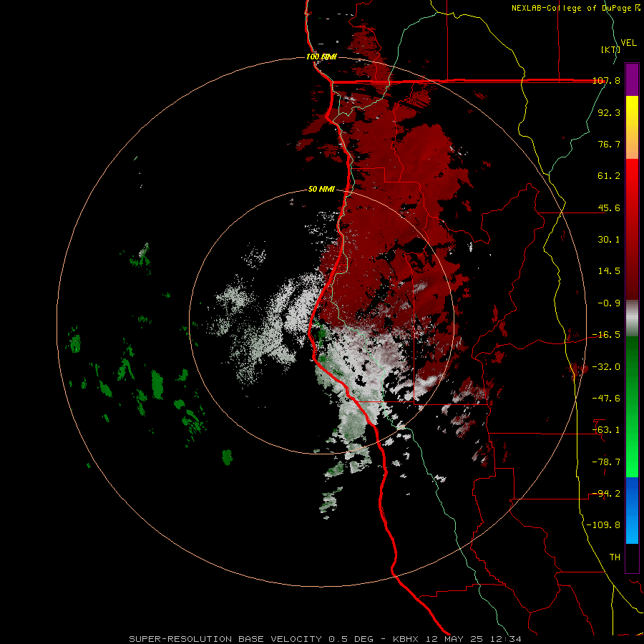The height and width of the screenshot is (644, 644).
Task: Click the Super-Resolution Base Velocity caption
Action: point(326,639)
